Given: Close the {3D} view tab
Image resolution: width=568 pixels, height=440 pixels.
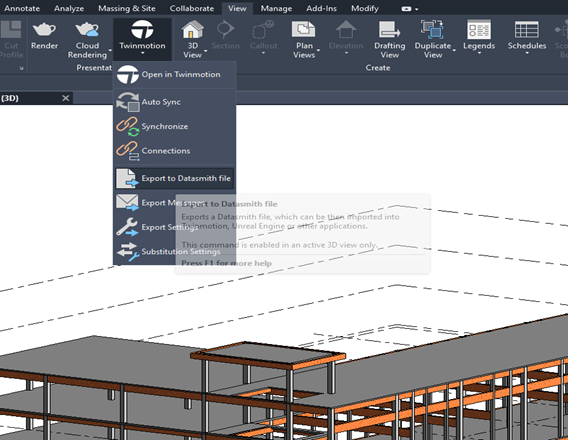Looking at the screenshot, I should click(x=66, y=98).
